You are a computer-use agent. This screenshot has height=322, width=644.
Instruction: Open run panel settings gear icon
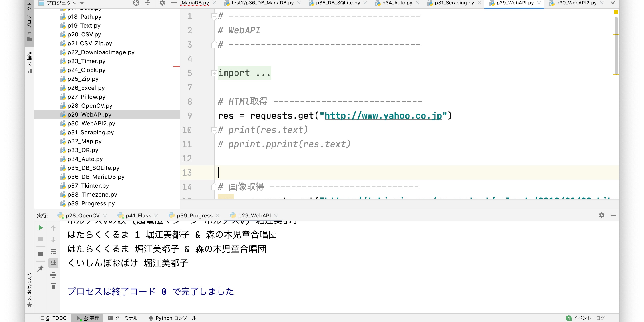pyautogui.click(x=602, y=215)
